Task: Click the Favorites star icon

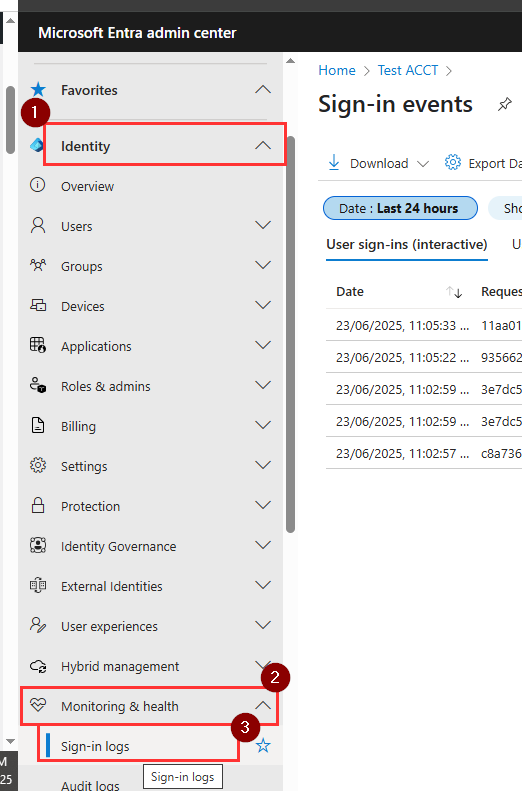Action: pos(38,90)
